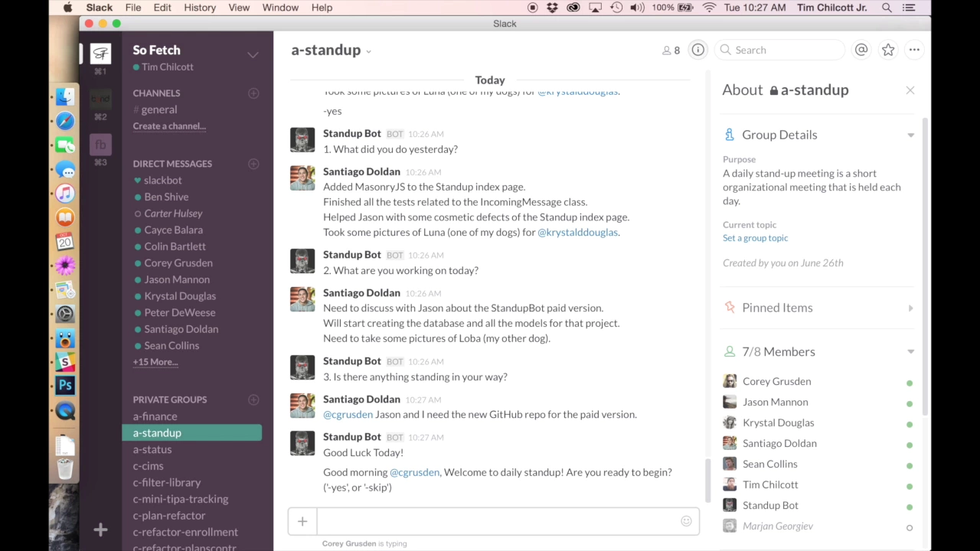Open the View menu

point(239,8)
